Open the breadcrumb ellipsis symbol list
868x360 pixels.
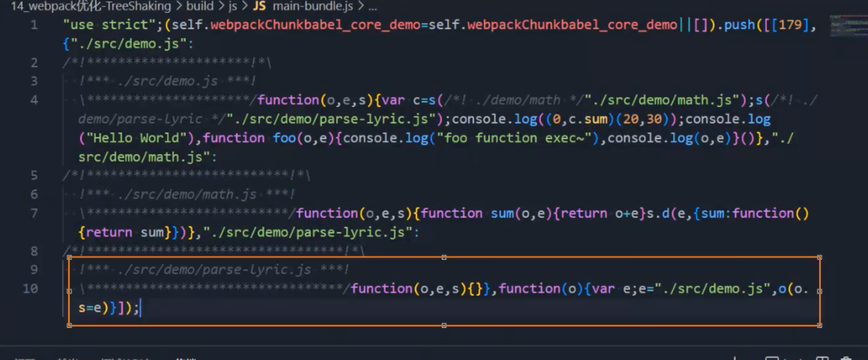point(373,6)
